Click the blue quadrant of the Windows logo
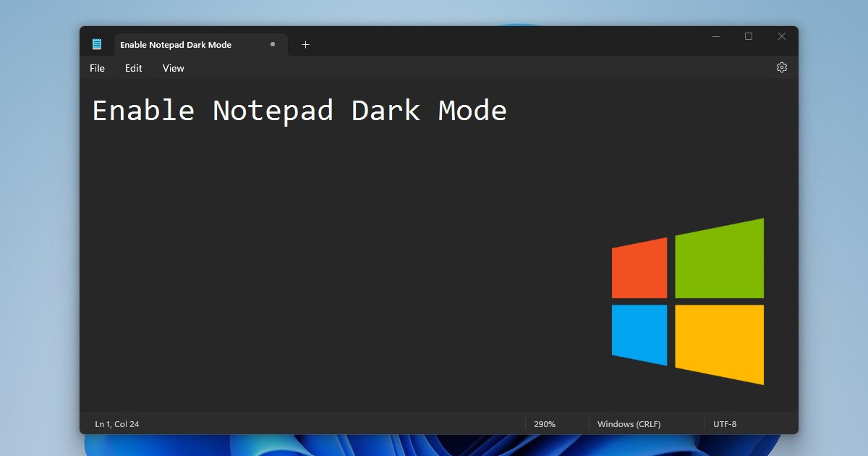Screen dimensions: 868x456 coord(639,335)
